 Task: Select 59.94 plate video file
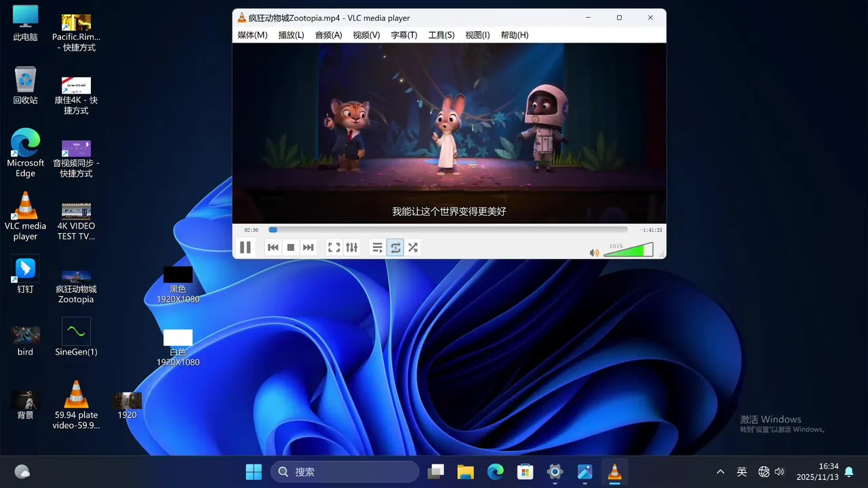coord(76,405)
